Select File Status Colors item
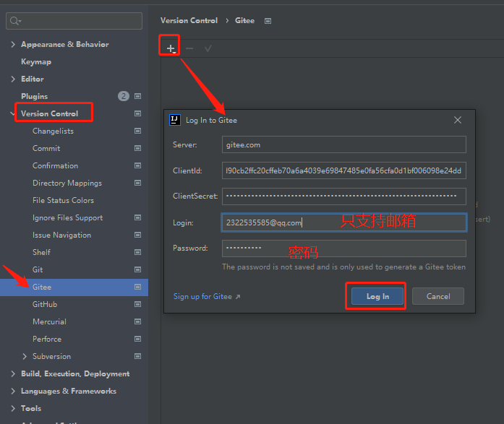This screenshot has height=424, width=504. point(64,200)
